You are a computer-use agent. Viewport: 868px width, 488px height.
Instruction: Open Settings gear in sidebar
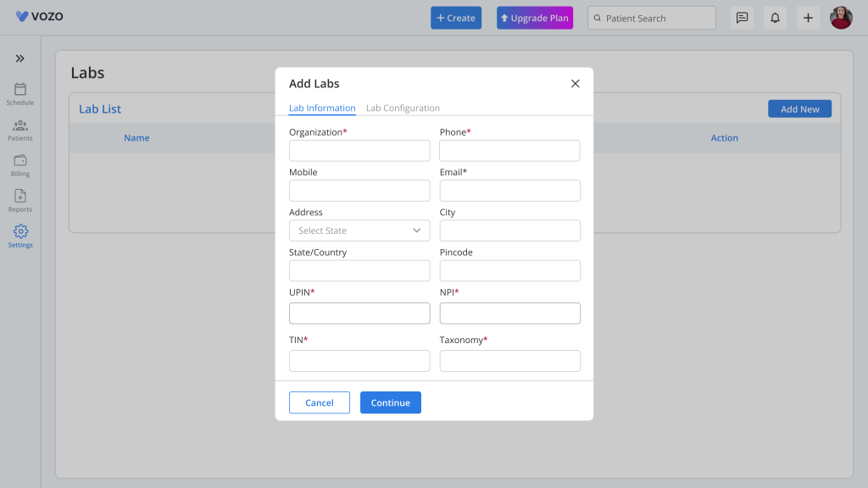click(x=20, y=236)
